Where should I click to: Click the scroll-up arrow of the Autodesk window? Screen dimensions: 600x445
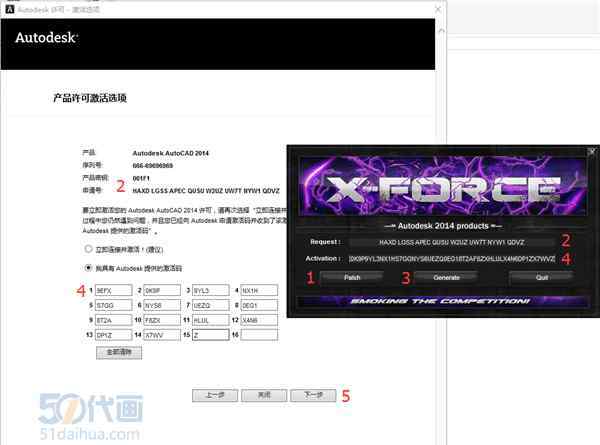pyautogui.click(x=441, y=30)
